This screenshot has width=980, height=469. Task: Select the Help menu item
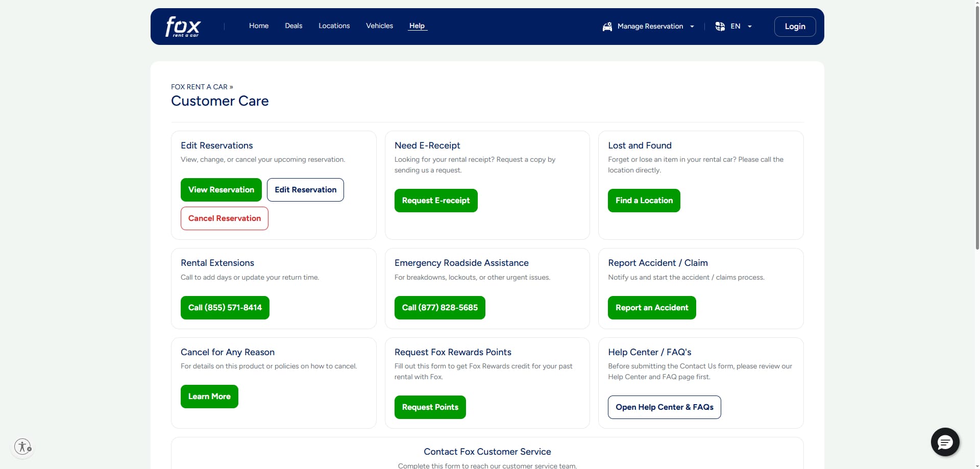click(x=417, y=26)
